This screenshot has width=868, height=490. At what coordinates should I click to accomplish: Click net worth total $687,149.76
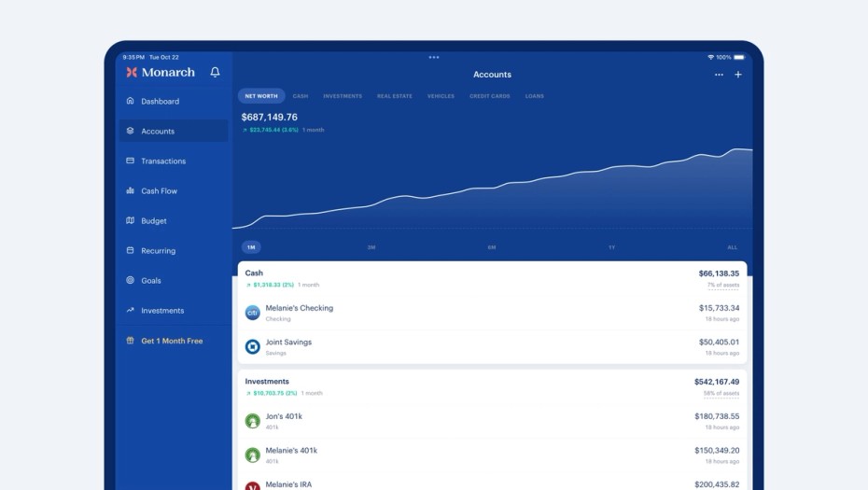click(x=269, y=118)
